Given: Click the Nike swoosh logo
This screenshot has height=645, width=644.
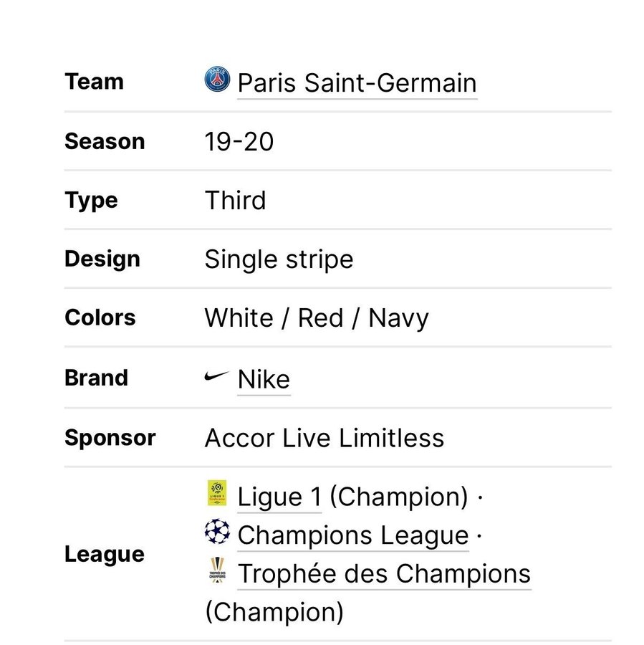Looking at the screenshot, I should pos(216,376).
